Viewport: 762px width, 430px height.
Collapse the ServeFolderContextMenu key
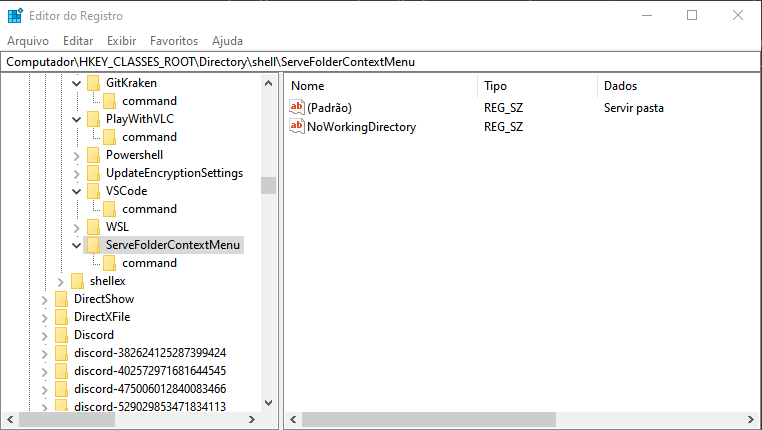76,245
